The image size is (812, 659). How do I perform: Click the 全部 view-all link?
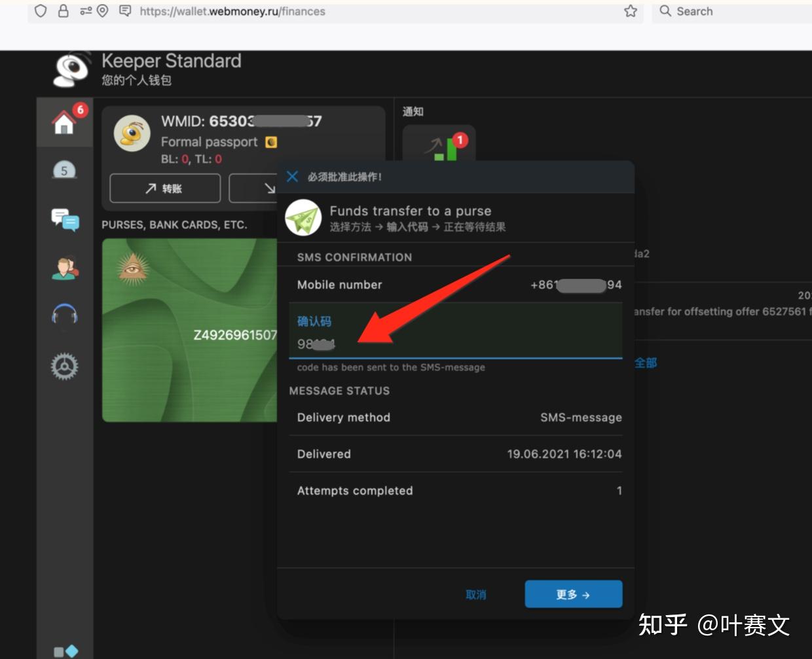pyautogui.click(x=646, y=363)
